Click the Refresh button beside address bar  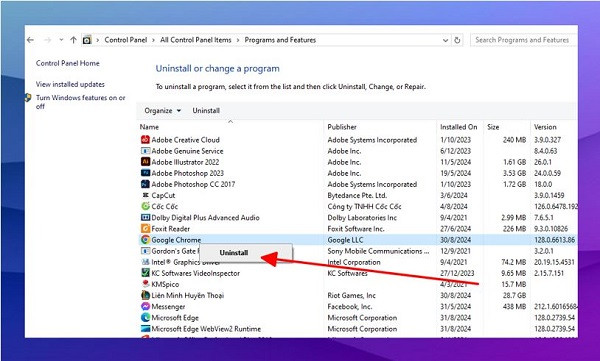[457, 40]
